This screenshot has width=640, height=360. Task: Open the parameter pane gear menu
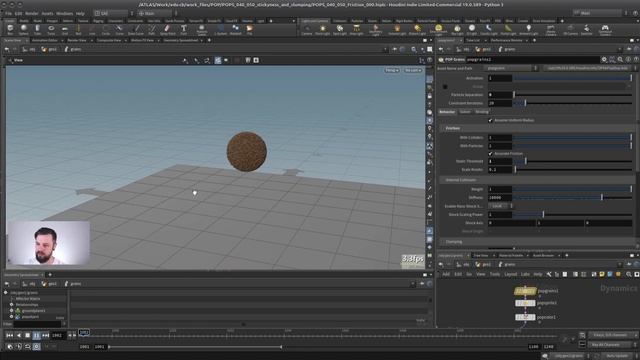click(x=604, y=60)
